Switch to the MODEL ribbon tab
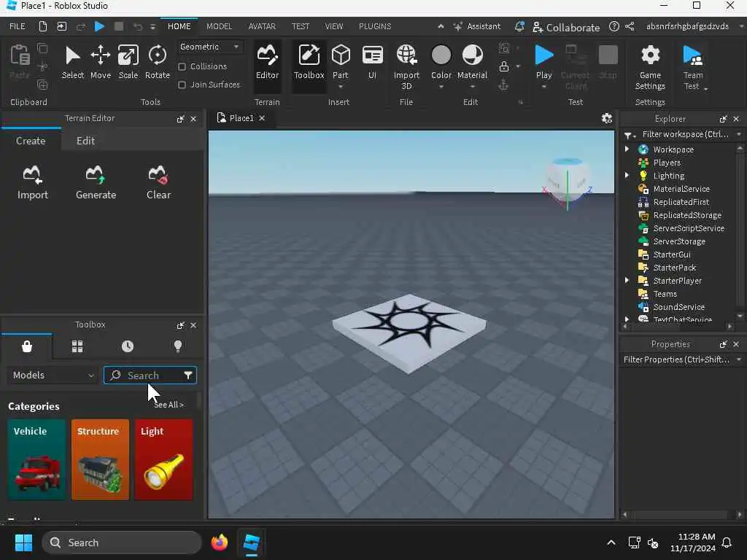747x560 pixels. click(219, 27)
